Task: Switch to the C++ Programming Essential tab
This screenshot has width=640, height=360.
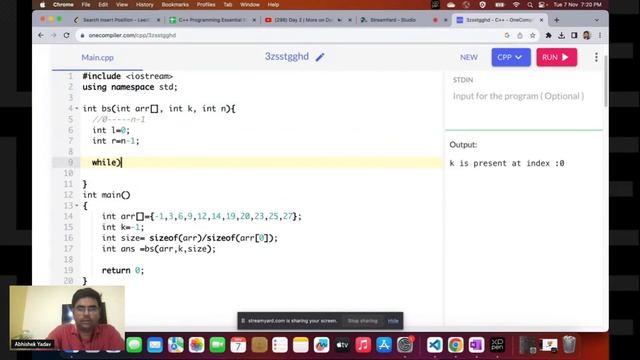Action: tap(212, 20)
